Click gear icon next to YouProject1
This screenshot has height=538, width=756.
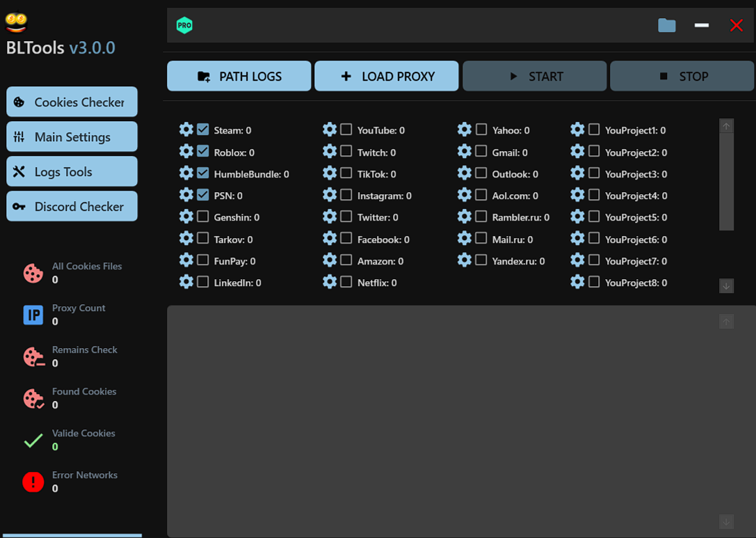point(577,129)
